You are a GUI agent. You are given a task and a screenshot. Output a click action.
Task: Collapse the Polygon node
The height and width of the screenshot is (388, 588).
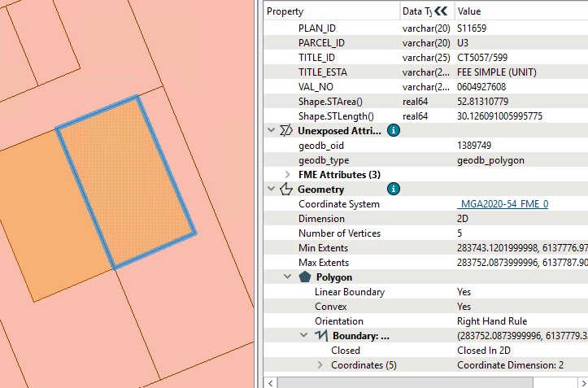click(x=288, y=277)
